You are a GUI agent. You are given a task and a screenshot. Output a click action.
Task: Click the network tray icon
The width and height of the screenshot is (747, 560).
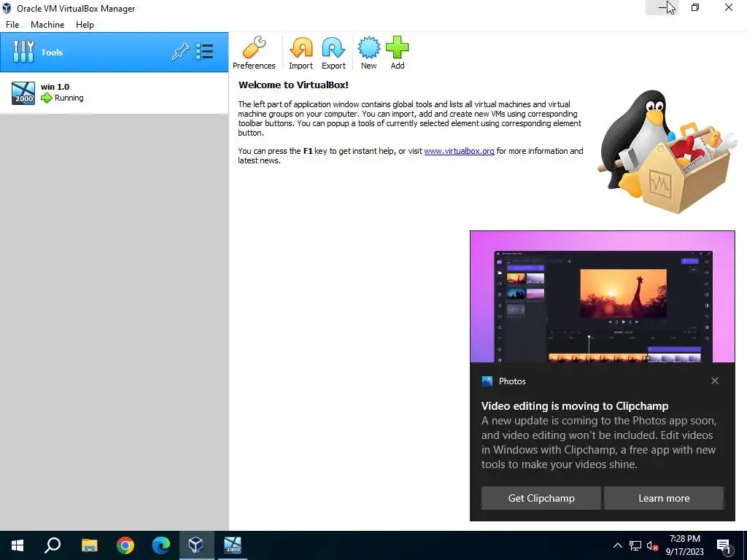point(635,545)
